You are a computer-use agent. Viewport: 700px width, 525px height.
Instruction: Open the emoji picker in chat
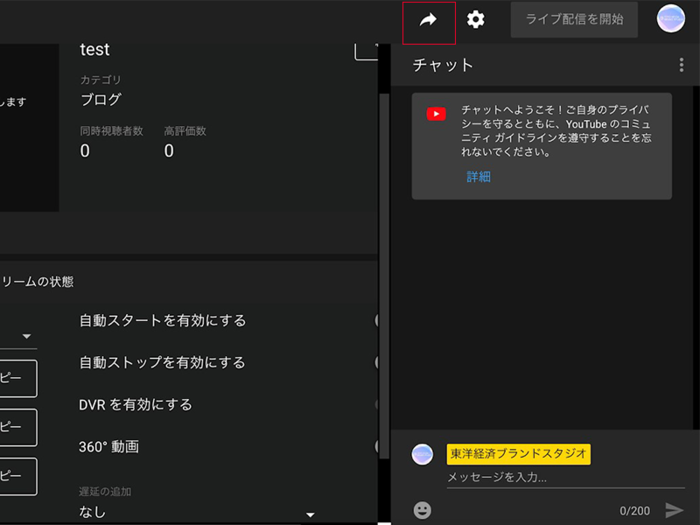click(423, 510)
